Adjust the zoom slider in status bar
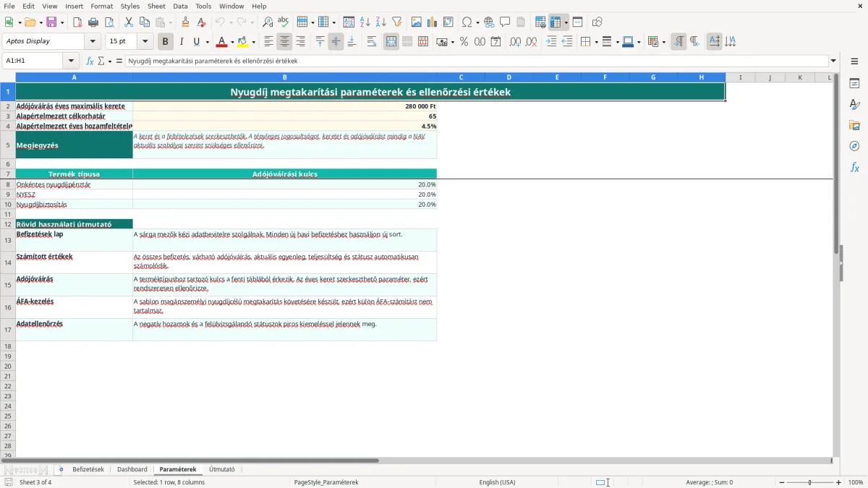Viewport: 868px width, 488px height. click(809, 482)
